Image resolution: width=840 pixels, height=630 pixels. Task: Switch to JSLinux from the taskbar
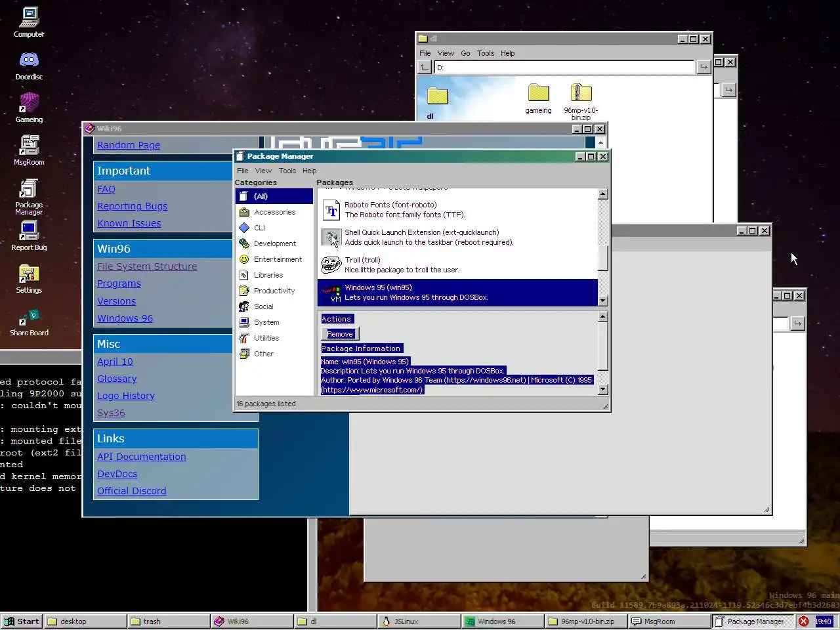[419, 621]
